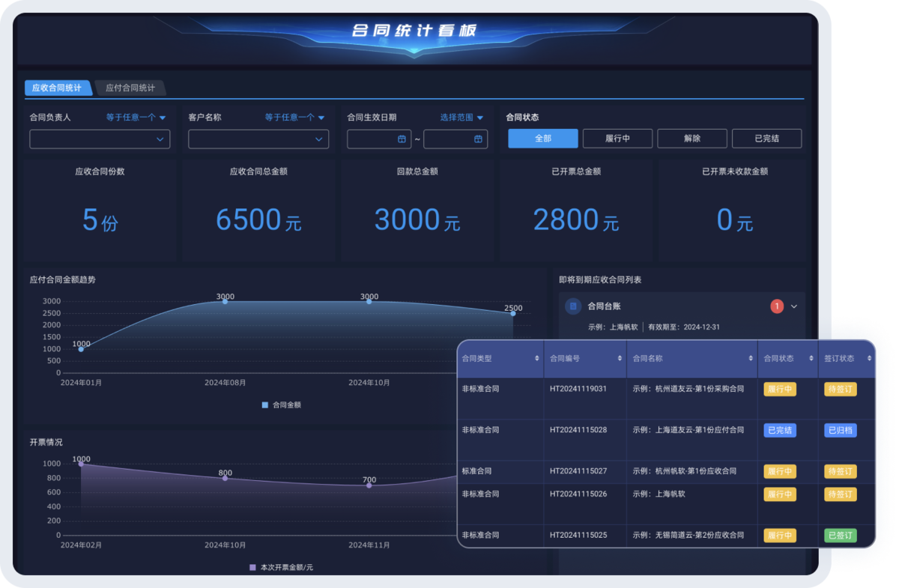Click 示例：杭州帆软-第1份应收合同
Image resolution: width=899 pixels, height=588 pixels.
[685, 471]
